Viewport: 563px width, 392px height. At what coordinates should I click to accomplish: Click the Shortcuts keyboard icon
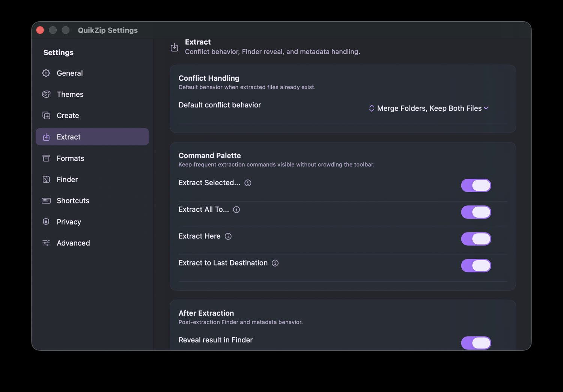[46, 201]
